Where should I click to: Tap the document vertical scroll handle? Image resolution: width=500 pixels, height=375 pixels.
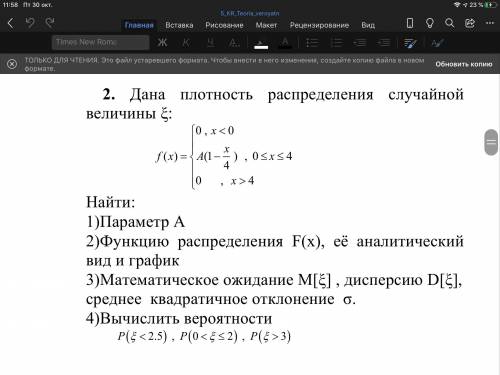[x=491, y=142]
